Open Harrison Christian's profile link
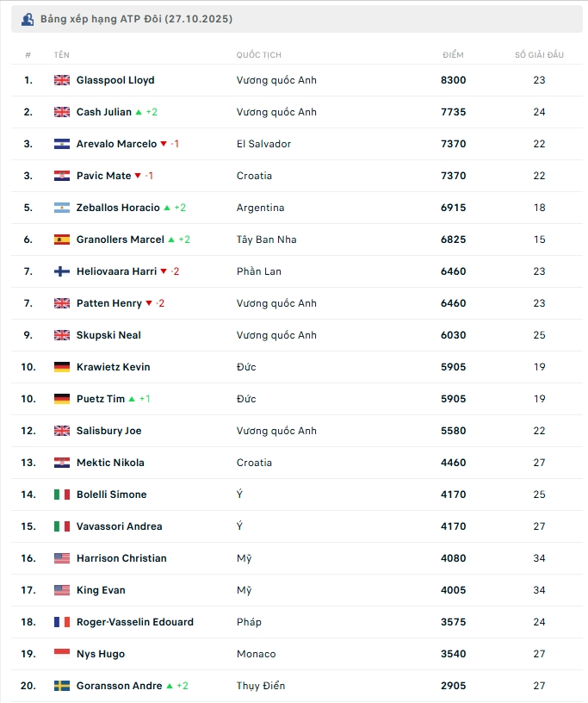Viewport: 588px width, 703px height. [x=120, y=558]
